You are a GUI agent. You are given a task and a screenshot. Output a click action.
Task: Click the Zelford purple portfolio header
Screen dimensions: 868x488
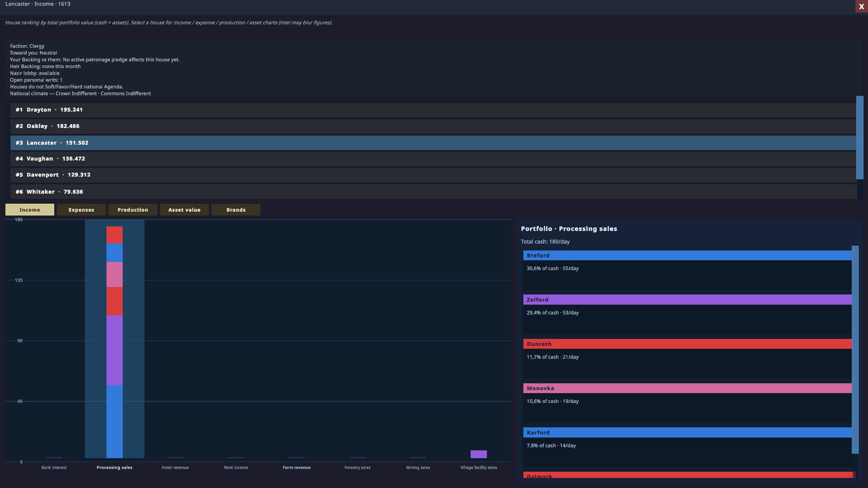click(688, 300)
